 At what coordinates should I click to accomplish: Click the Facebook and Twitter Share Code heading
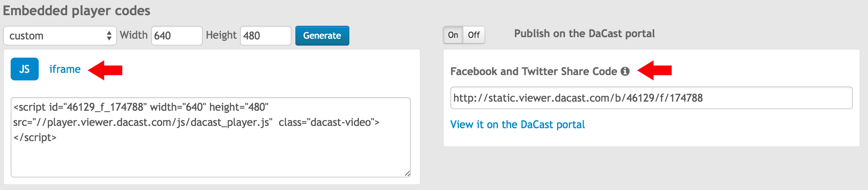click(x=533, y=71)
